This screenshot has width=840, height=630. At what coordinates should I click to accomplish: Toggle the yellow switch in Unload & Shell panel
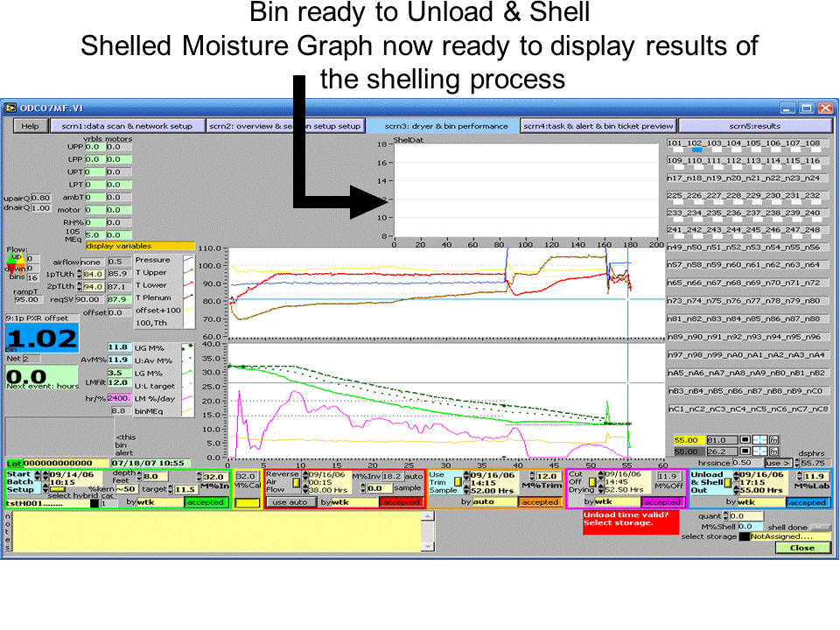(x=728, y=483)
